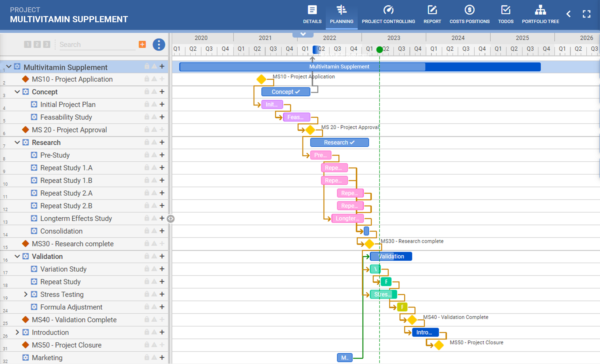Image resolution: width=600 pixels, height=364 pixels.
Task: Collapse the Multivitamin Supplement tree node
Action: 9,66
